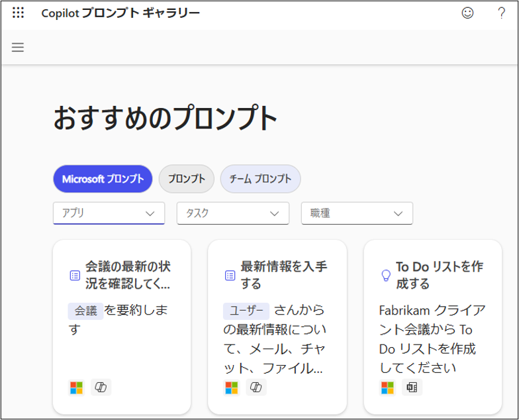Click list icon on 最新情報を入手する card

(x=230, y=276)
